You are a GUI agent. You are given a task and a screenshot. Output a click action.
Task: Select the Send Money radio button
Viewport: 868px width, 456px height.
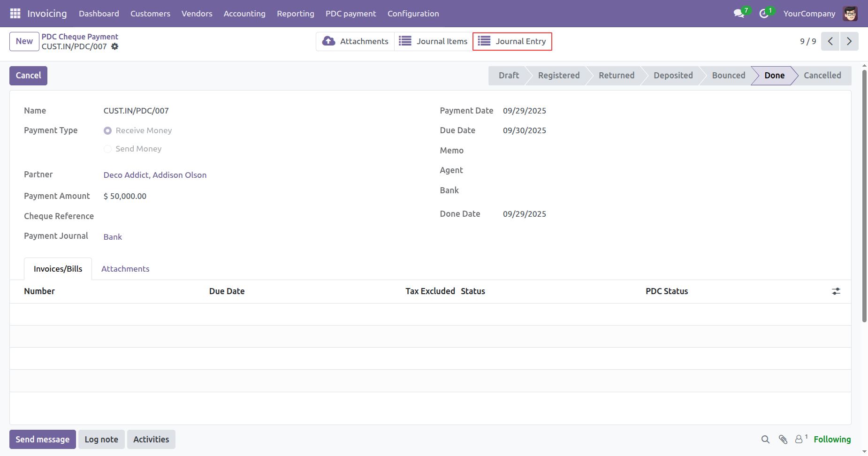(108, 149)
